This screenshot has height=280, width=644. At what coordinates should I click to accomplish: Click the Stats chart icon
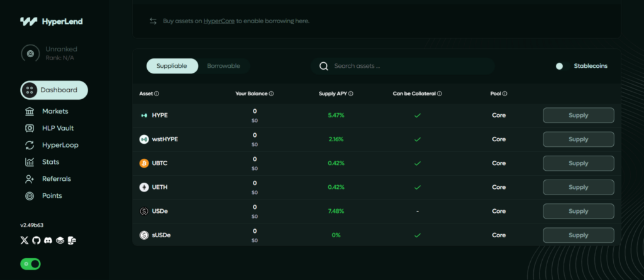click(30, 162)
